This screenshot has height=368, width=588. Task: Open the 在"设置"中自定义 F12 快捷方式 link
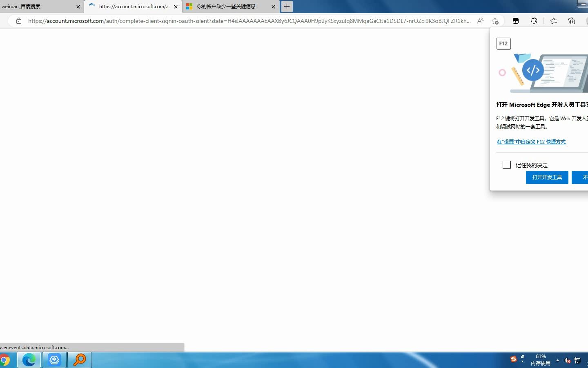531,142
